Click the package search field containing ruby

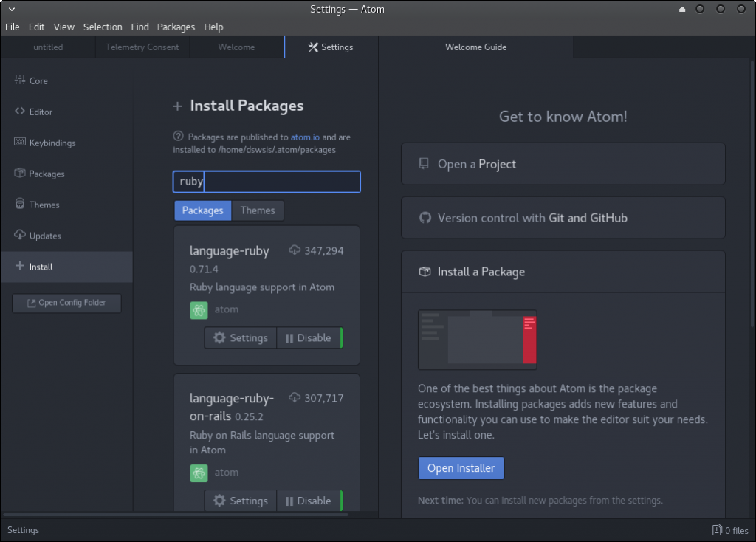point(267,182)
